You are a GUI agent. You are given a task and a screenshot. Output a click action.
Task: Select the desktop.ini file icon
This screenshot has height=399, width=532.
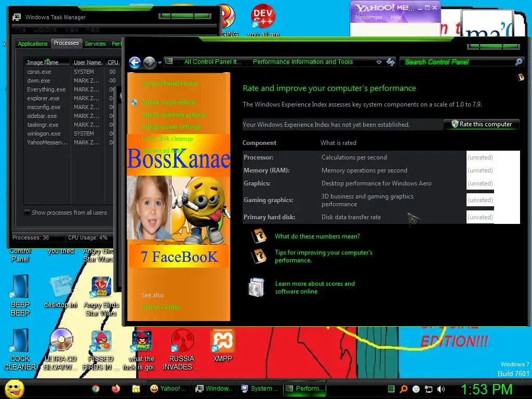coord(61,292)
